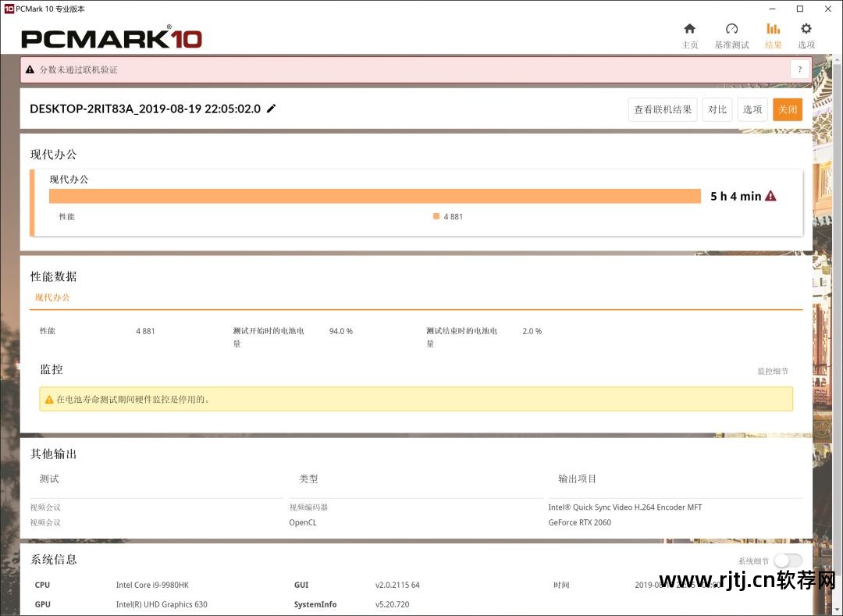Open 查看联机结果 button
Screen dimensions: 843x616
pyautogui.click(x=663, y=109)
